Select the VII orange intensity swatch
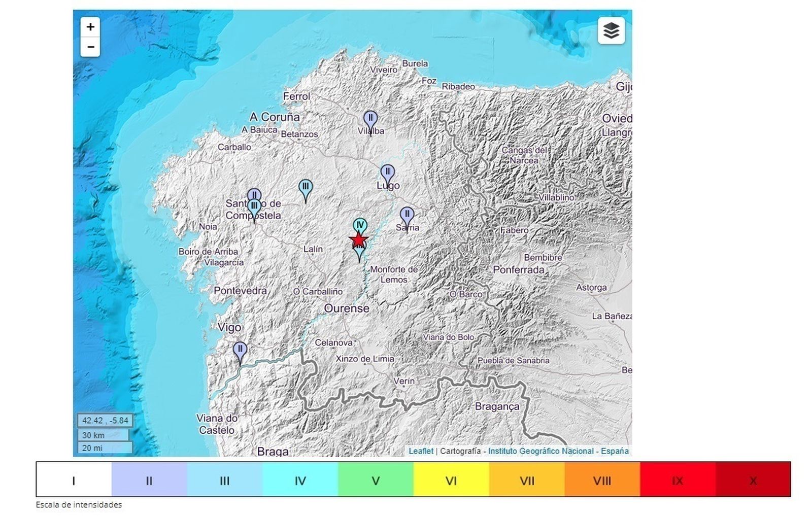 pyautogui.click(x=527, y=480)
